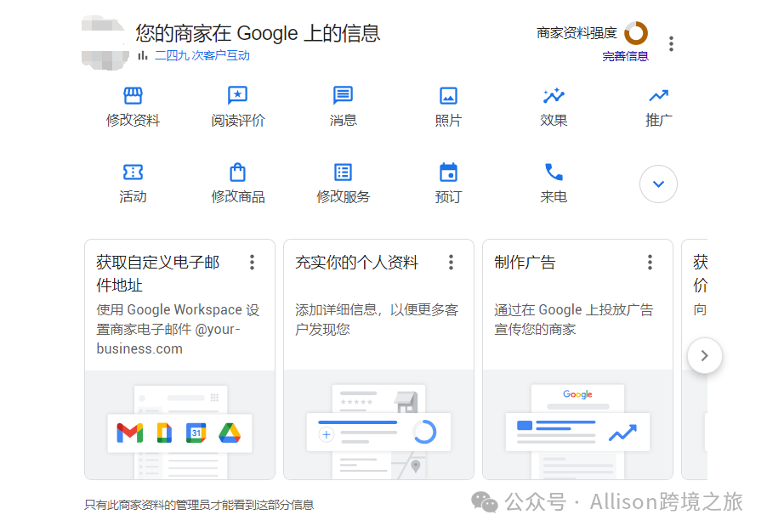Open 获取自定义电子邮件地址 card title
The width and height of the screenshot is (767, 532).
[158, 274]
